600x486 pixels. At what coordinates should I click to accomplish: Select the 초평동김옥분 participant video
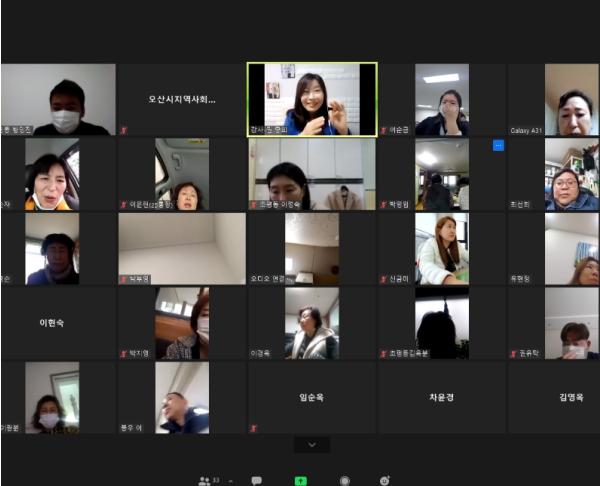pyautogui.click(x=442, y=323)
